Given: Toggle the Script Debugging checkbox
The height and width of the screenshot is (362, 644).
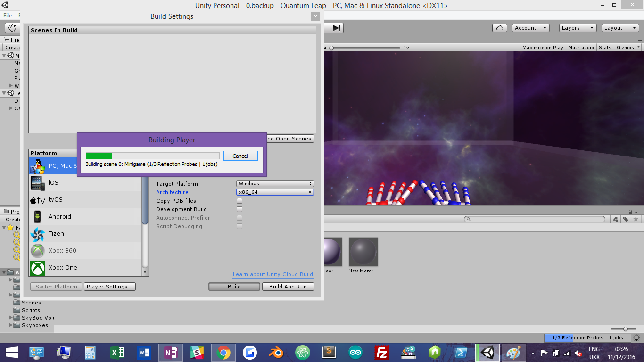Looking at the screenshot, I should coord(239,226).
